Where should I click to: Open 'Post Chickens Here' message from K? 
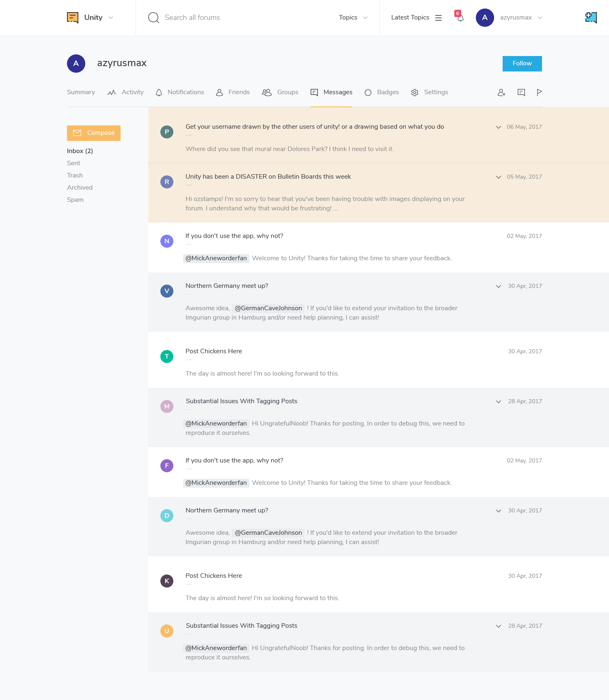pos(214,576)
